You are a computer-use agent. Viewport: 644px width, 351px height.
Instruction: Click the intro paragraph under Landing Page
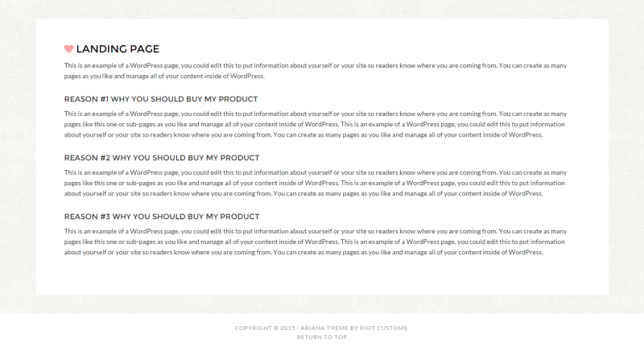point(316,71)
